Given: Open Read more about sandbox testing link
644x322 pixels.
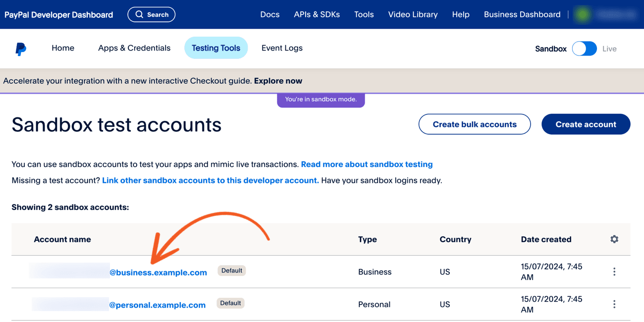Looking at the screenshot, I should pyautogui.click(x=367, y=164).
